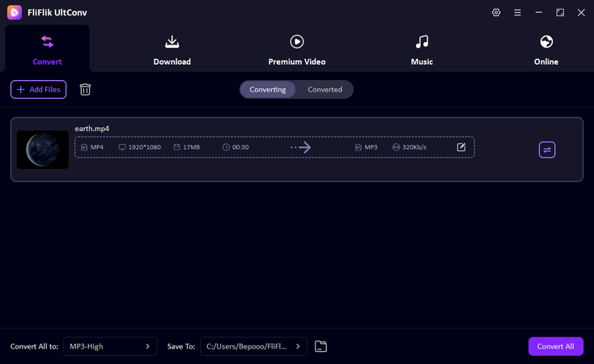
Task: Click the 17MB file size value
Action: click(191, 147)
